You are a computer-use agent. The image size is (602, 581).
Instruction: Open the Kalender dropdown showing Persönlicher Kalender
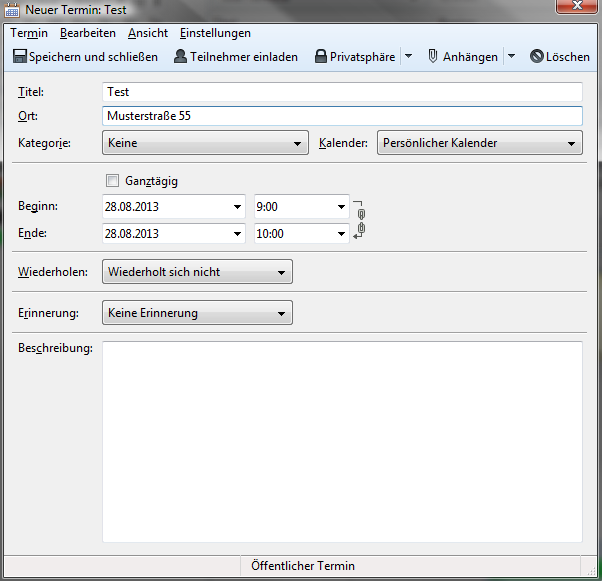click(x=479, y=143)
